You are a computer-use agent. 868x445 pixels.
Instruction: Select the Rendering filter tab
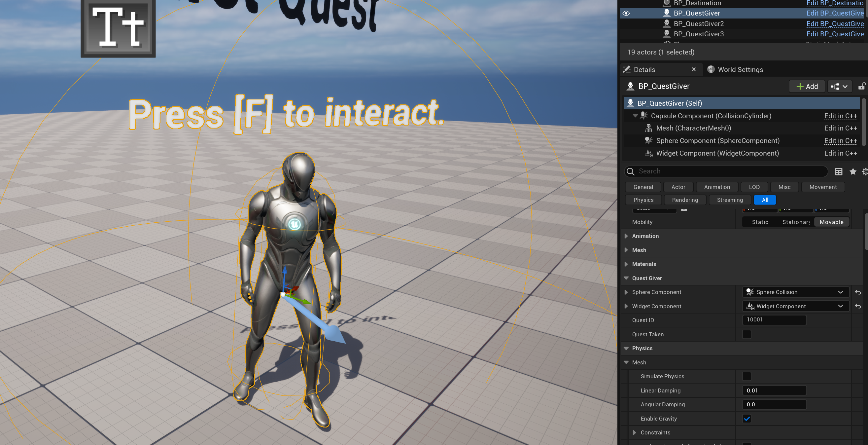[x=685, y=200]
